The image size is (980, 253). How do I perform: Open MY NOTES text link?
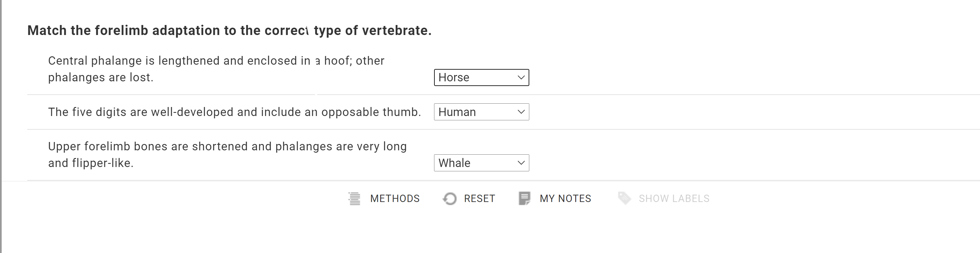tap(565, 199)
